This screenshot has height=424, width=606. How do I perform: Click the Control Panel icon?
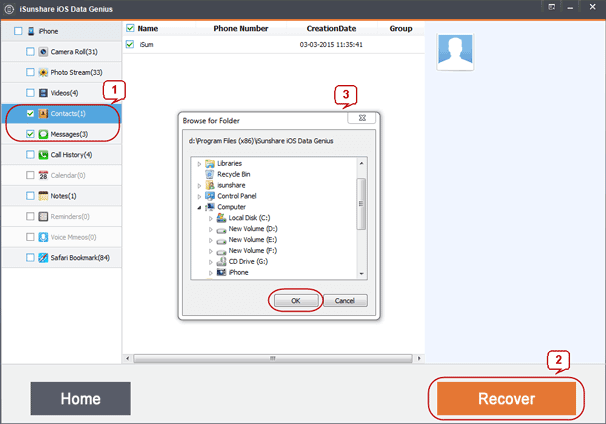210,196
